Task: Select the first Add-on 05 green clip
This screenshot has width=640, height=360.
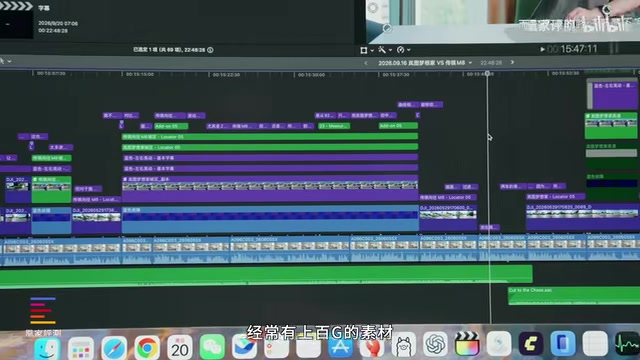Action: [171, 126]
